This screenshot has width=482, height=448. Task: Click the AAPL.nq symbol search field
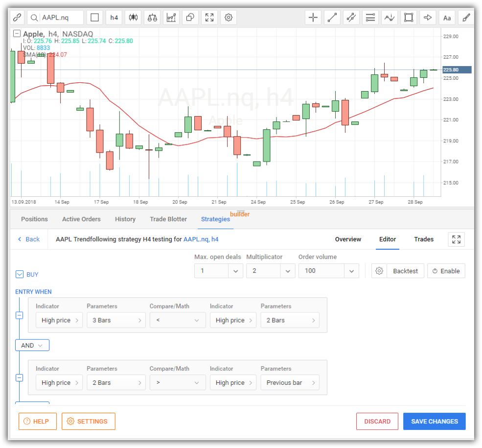[55, 18]
